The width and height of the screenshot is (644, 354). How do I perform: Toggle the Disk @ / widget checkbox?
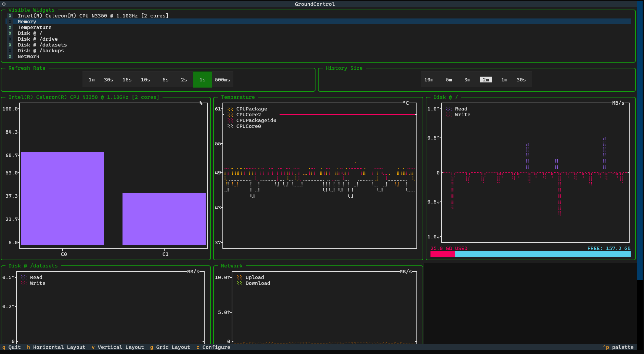click(x=10, y=33)
